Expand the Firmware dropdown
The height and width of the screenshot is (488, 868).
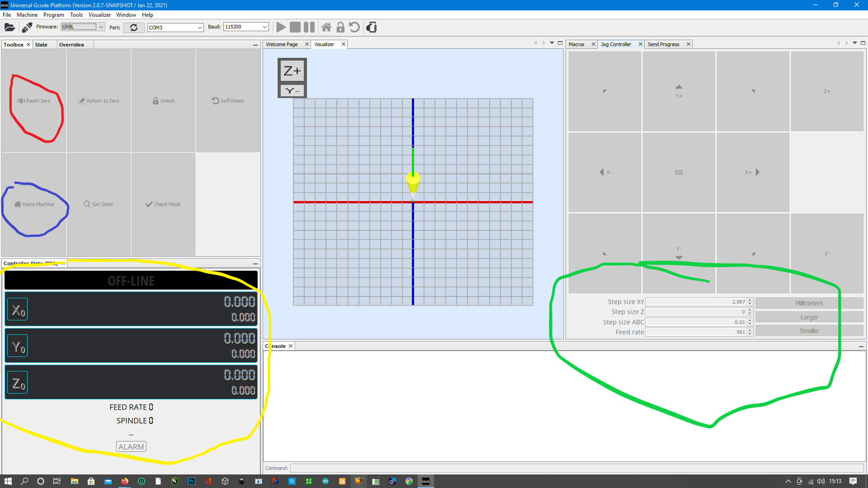(101, 27)
